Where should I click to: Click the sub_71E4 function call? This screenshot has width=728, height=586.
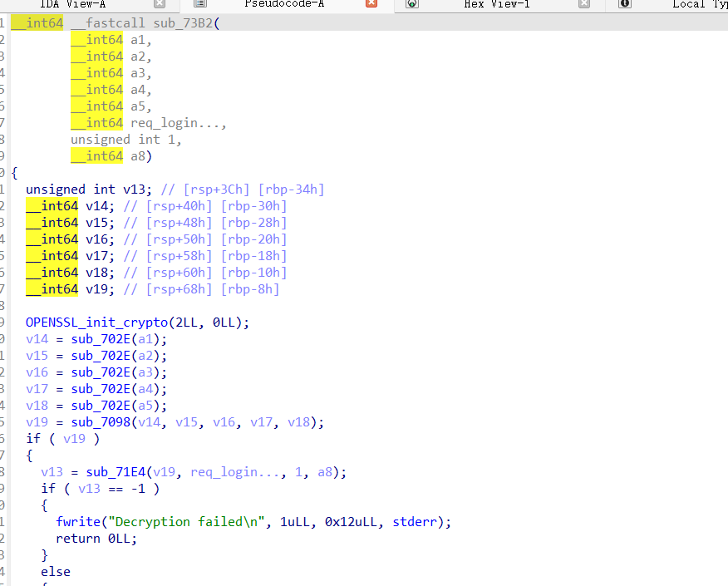click(116, 472)
